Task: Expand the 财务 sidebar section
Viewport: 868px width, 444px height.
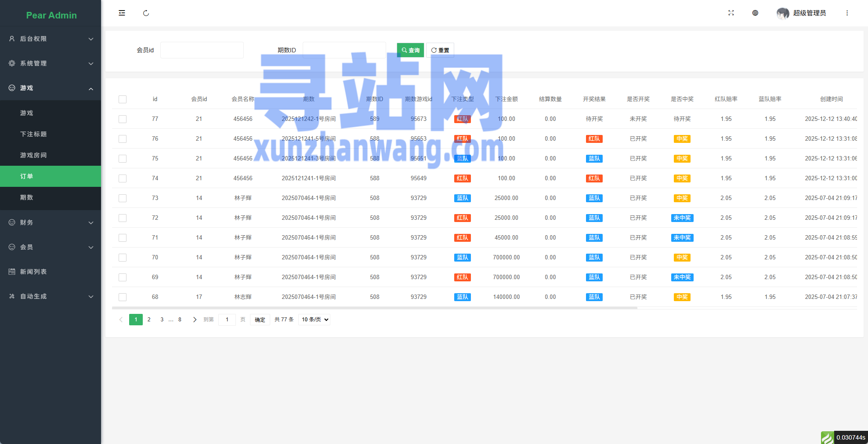Action: (x=51, y=222)
